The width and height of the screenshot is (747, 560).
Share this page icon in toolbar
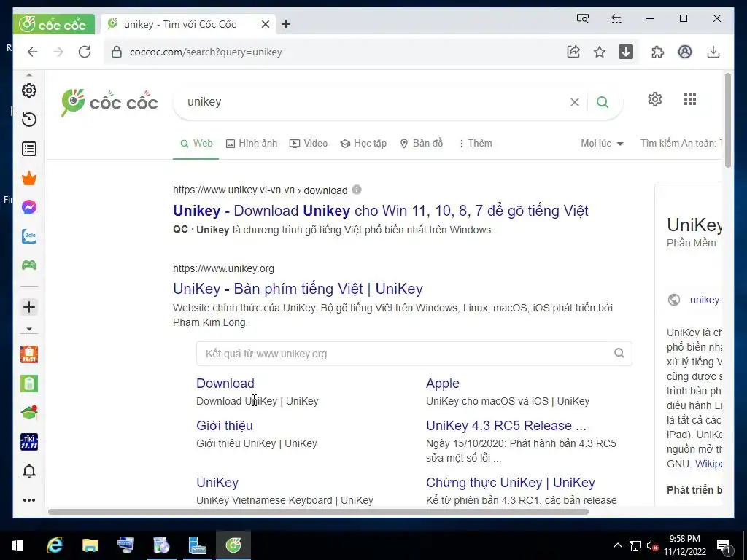573,52
